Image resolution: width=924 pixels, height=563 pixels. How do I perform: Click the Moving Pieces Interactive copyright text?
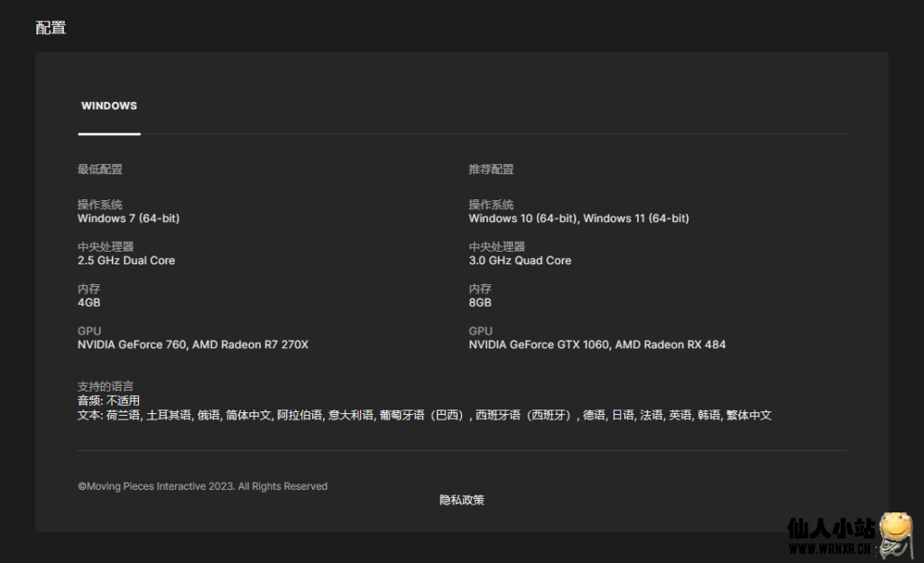[x=202, y=486]
